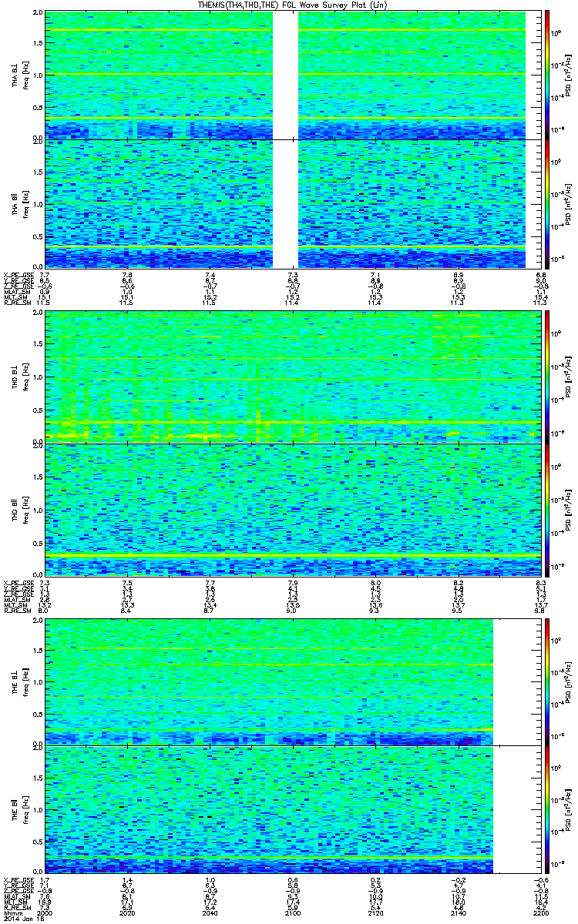Click the THE B⊥ PSD color bar
The height and width of the screenshot is (924, 578).
click(548, 681)
